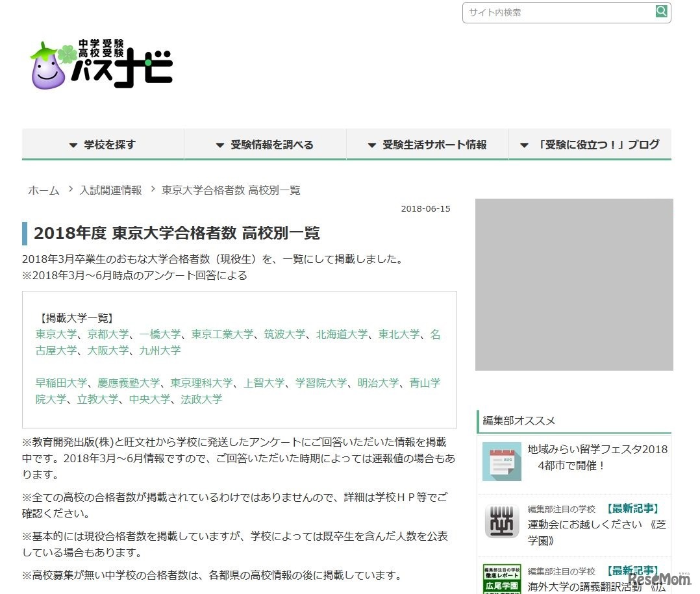
Task: Open the 東京大学 link
Action: coord(56,334)
